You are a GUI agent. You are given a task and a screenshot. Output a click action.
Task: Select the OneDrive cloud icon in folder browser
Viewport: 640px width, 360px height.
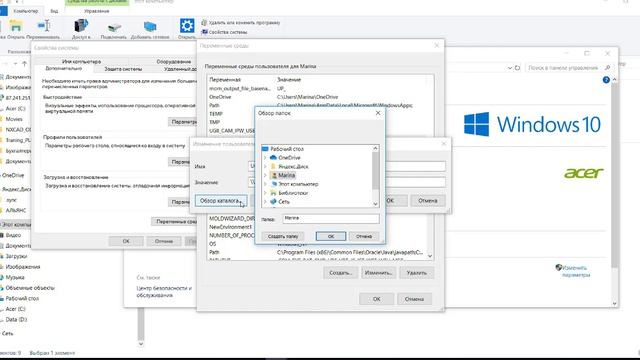coord(273,158)
